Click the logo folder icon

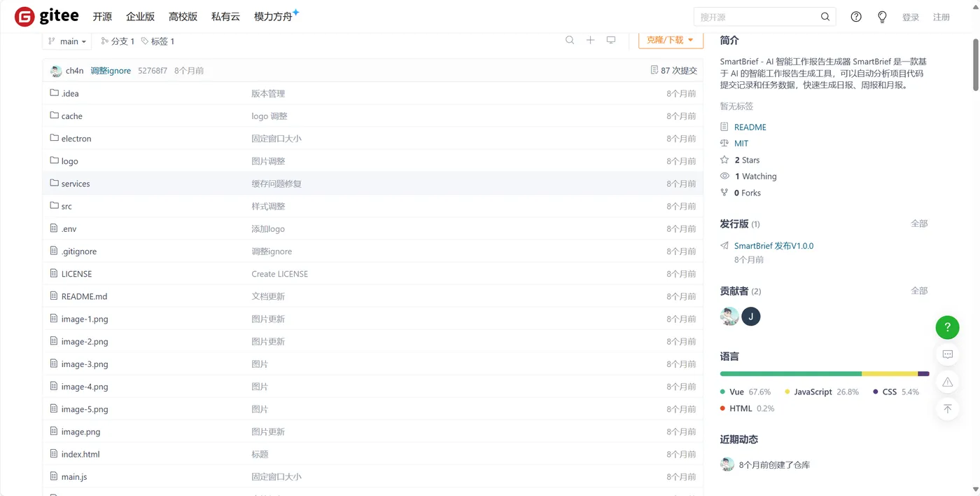click(x=55, y=160)
